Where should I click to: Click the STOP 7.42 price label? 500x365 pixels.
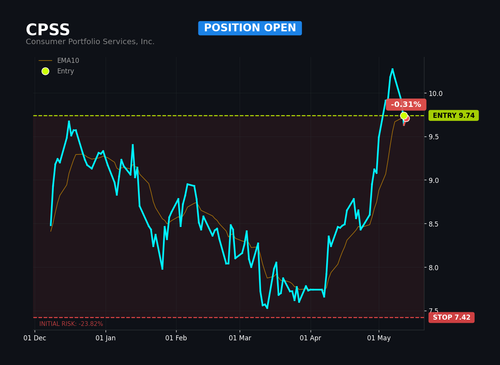point(451,317)
